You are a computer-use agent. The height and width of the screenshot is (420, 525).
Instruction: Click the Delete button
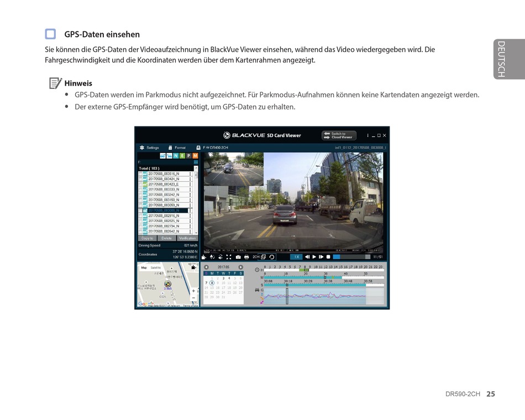pos(166,238)
